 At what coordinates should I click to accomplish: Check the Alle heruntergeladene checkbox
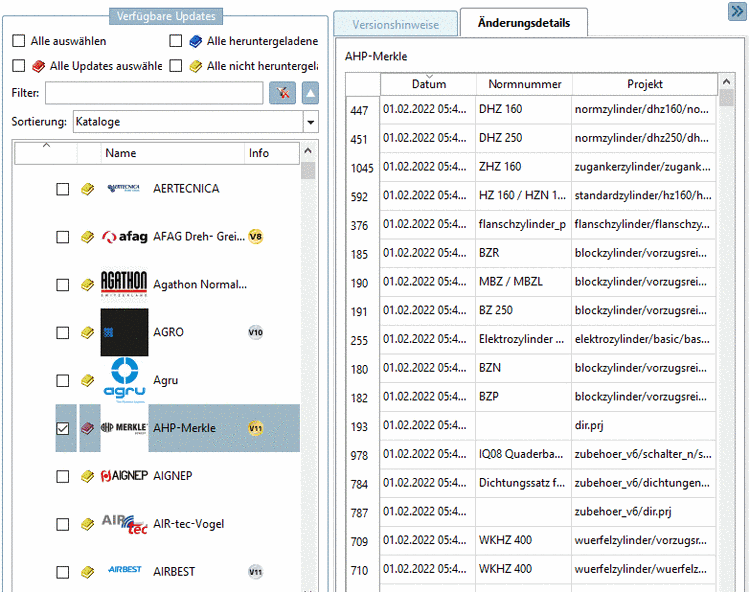[176, 41]
